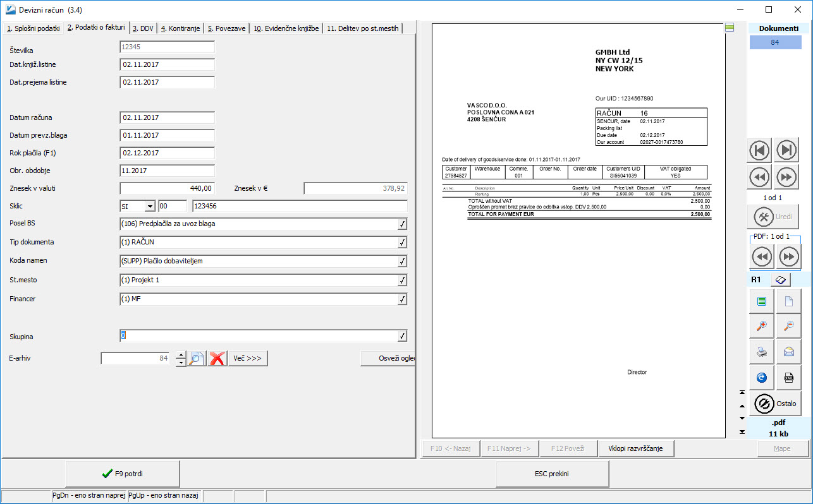The height and width of the screenshot is (504, 813).
Task: Click the invoice PDF preview page
Action: pyautogui.click(x=578, y=231)
